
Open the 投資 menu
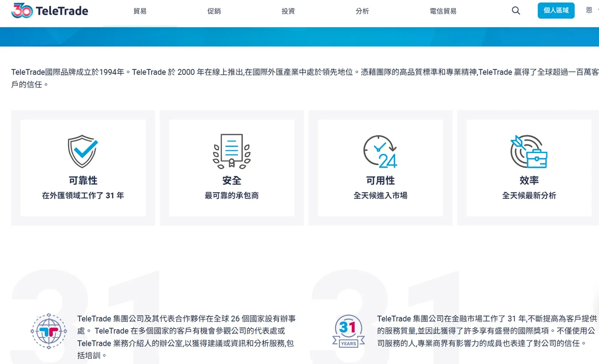click(x=288, y=11)
